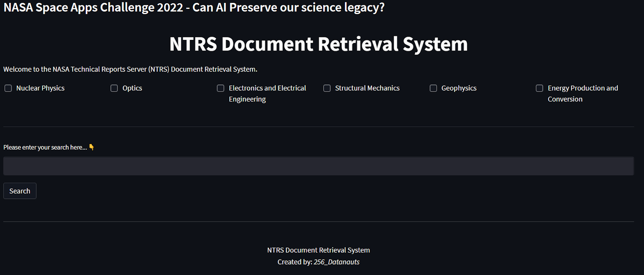Click the Structural Mechanics label text
The image size is (644, 275).
tap(367, 88)
